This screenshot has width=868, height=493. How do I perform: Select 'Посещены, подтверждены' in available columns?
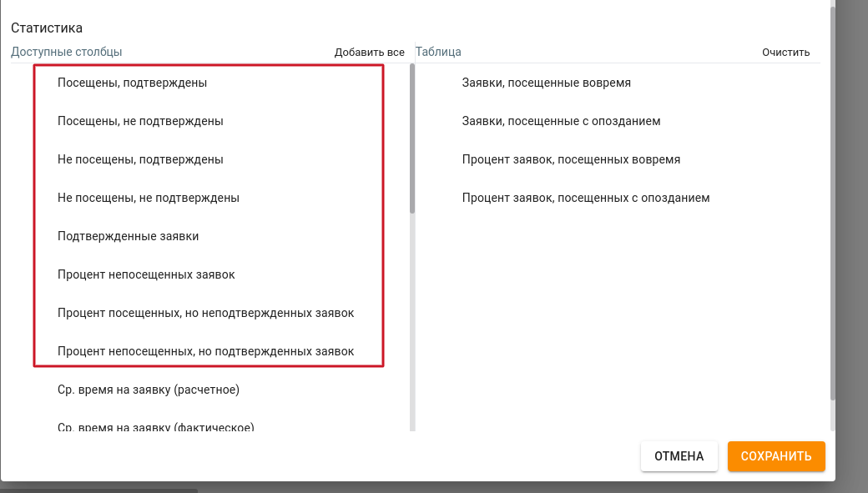click(x=132, y=83)
